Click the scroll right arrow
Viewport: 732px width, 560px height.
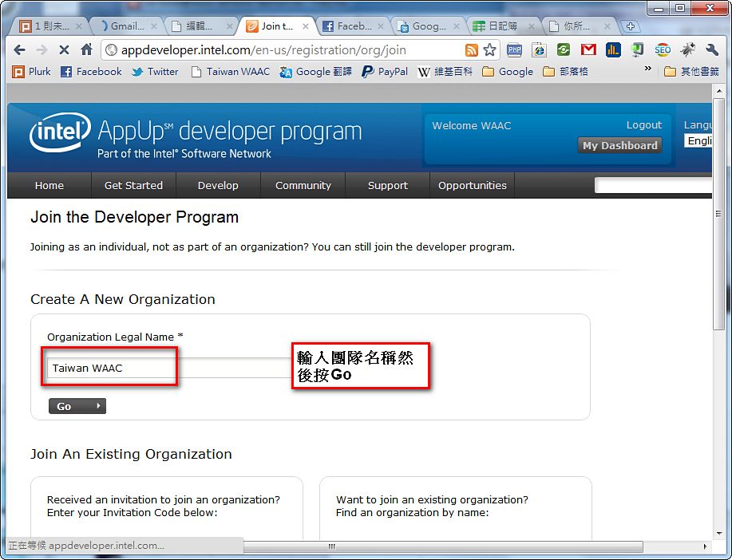pos(705,546)
